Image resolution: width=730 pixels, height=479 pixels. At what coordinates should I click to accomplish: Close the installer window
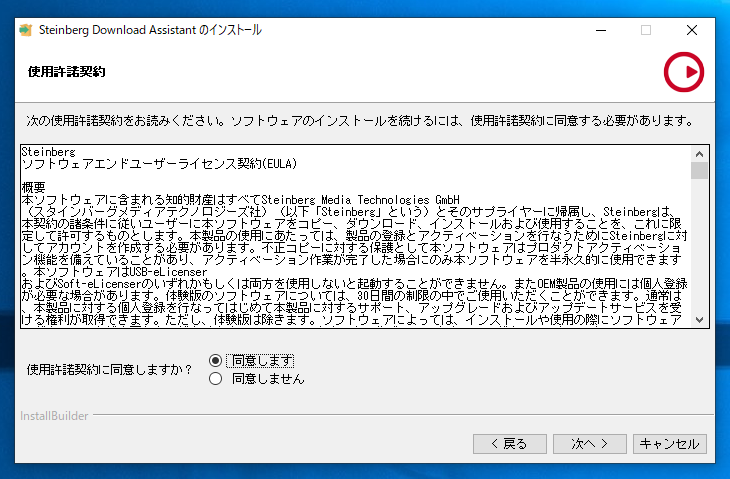[692, 30]
